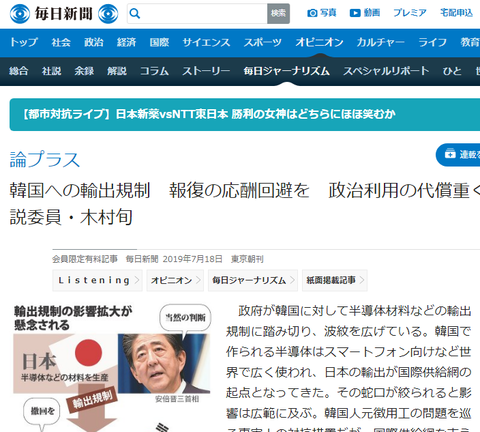Open ストーリー sub-navigation tab
This screenshot has height=432, width=480.
(206, 71)
